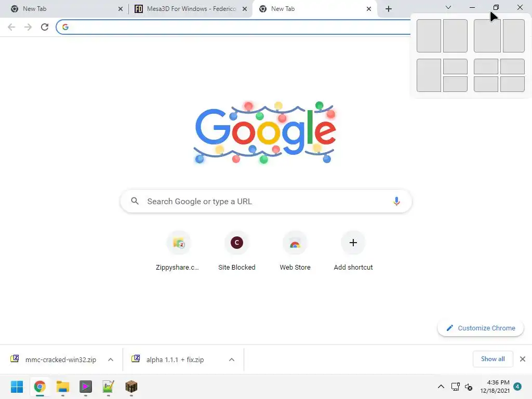Switch to Mesa3D For Windows tab
532x399 pixels.
point(190,9)
